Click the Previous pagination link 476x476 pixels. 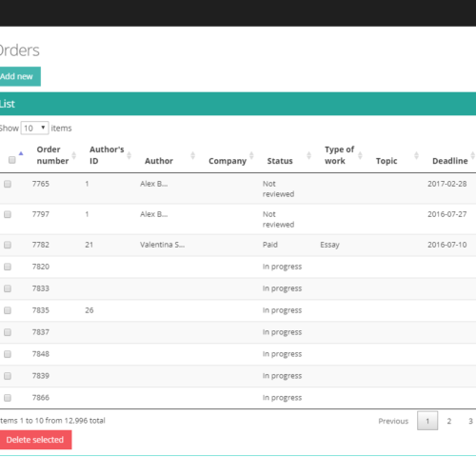(393, 421)
